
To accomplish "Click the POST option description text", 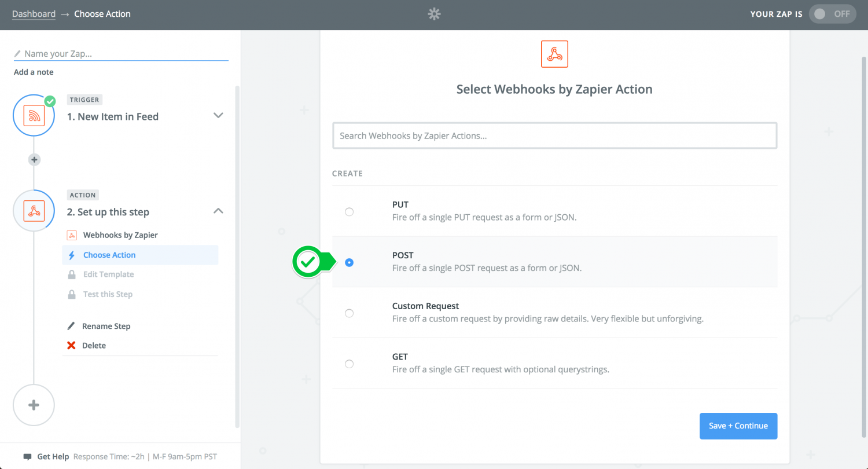I will [487, 268].
